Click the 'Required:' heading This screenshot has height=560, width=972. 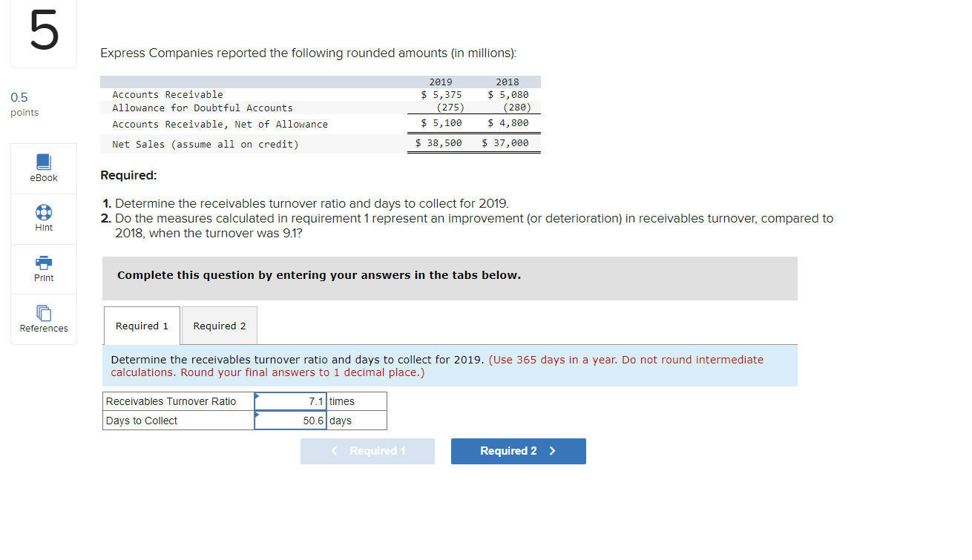click(129, 176)
